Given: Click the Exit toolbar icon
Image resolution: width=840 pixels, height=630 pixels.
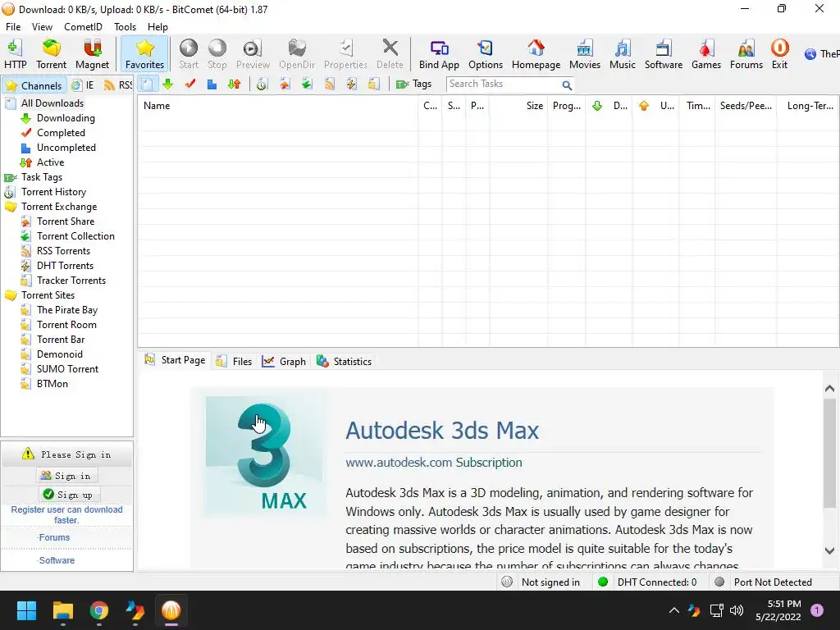Looking at the screenshot, I should coord(779,54).
